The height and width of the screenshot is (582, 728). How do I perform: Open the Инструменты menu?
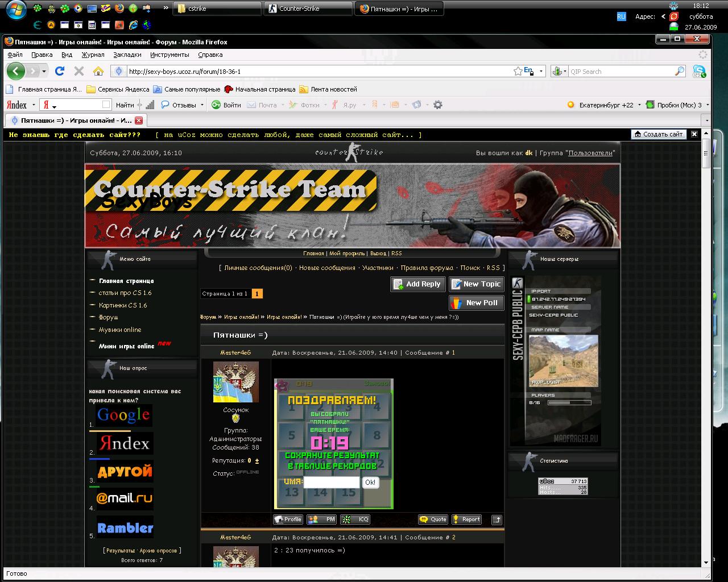coord(169,55)
